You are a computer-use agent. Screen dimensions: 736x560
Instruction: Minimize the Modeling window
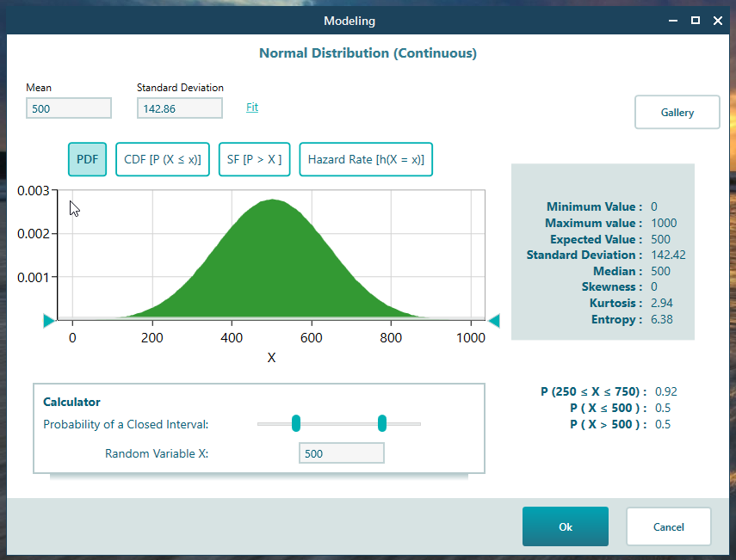coord(672,21)
